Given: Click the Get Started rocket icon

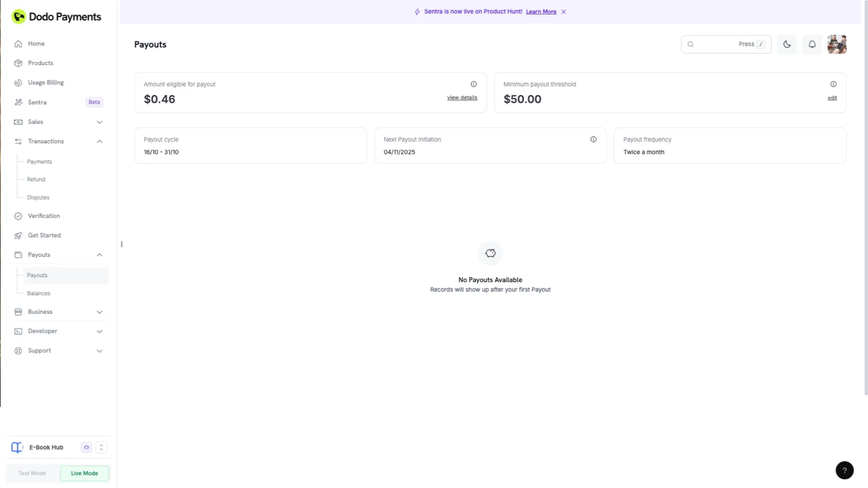Looking at the screenshot, I should tap(18, 235).
